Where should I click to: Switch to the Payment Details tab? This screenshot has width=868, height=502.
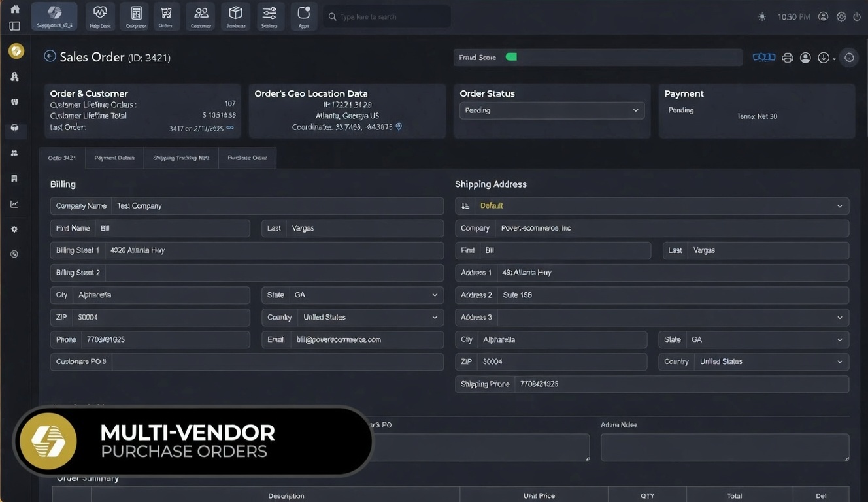[x=114, y=158]
